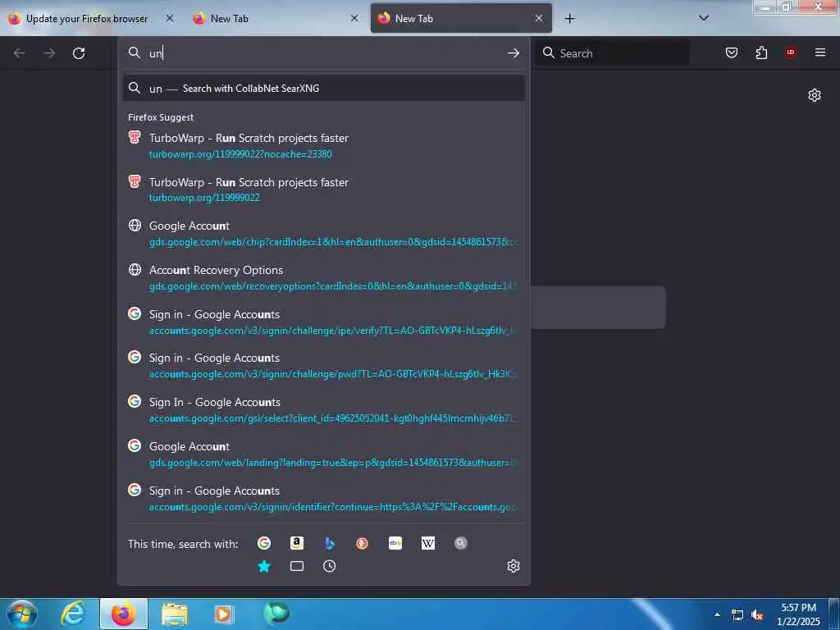Search this time with Bing icon
This screenshot has height=630, width=840.
coord(330,543)
